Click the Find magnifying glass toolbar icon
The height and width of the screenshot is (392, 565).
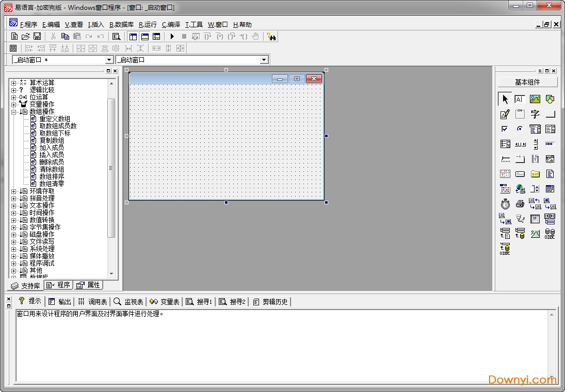pos(116,37)
